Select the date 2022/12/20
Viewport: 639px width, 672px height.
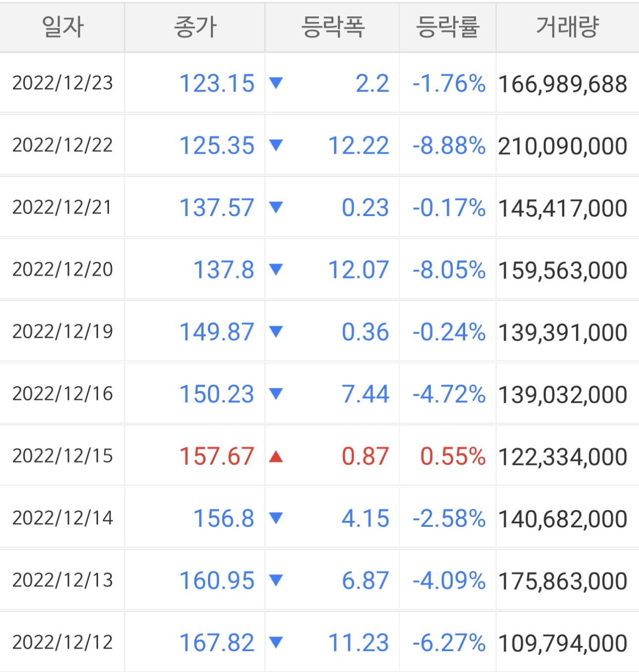63,270
